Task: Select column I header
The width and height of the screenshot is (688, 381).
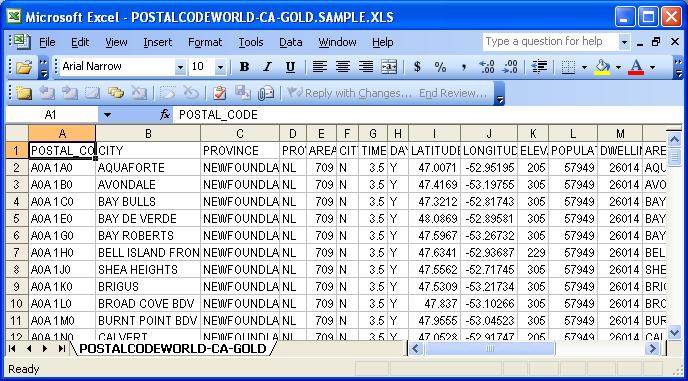Action: click(434, 133)
